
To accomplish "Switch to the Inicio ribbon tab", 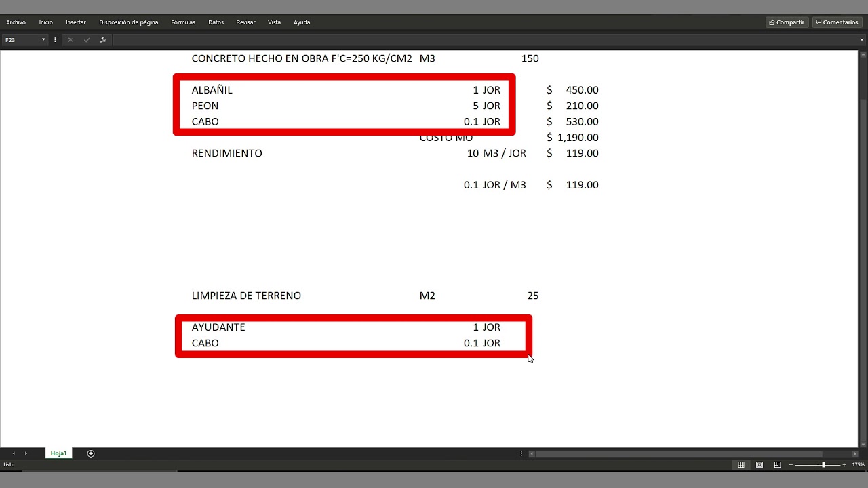I will click(45, 22).
